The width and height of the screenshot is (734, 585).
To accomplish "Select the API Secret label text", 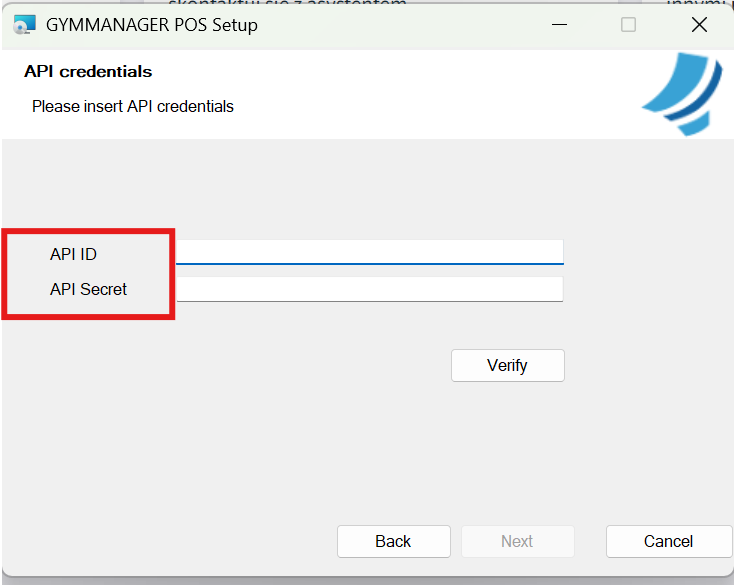I will coord(88,290).
